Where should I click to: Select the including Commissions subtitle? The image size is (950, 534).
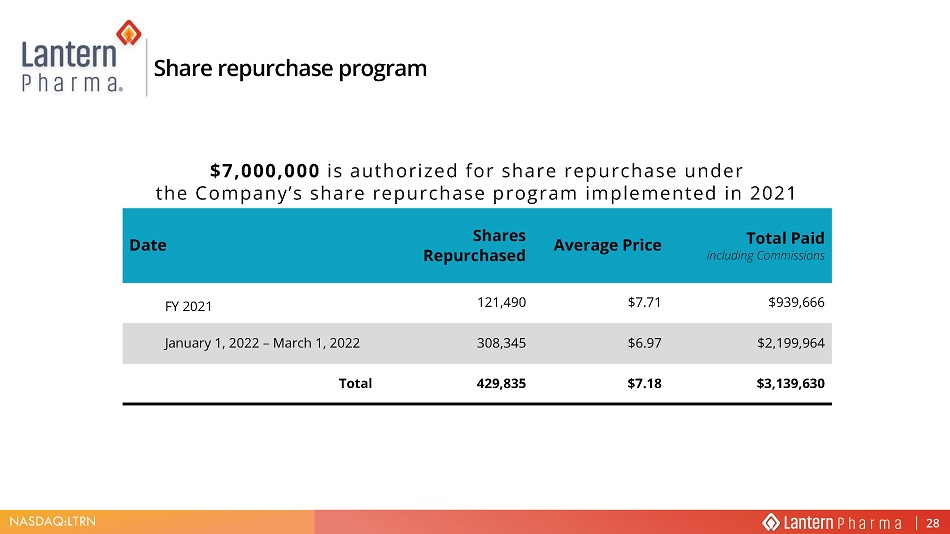point(766,256)
